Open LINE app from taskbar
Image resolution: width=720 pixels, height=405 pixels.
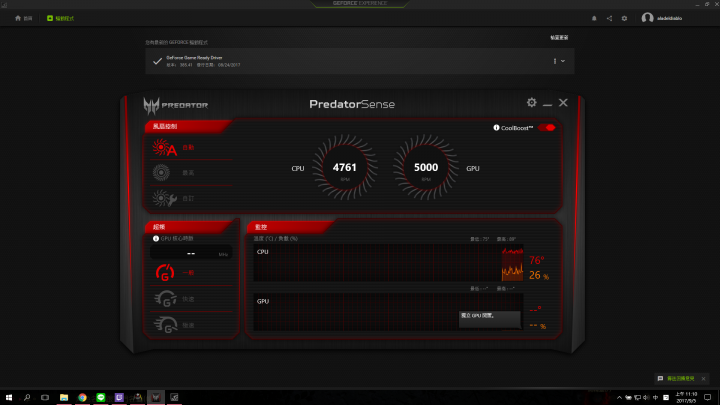(x=101, y=397)
